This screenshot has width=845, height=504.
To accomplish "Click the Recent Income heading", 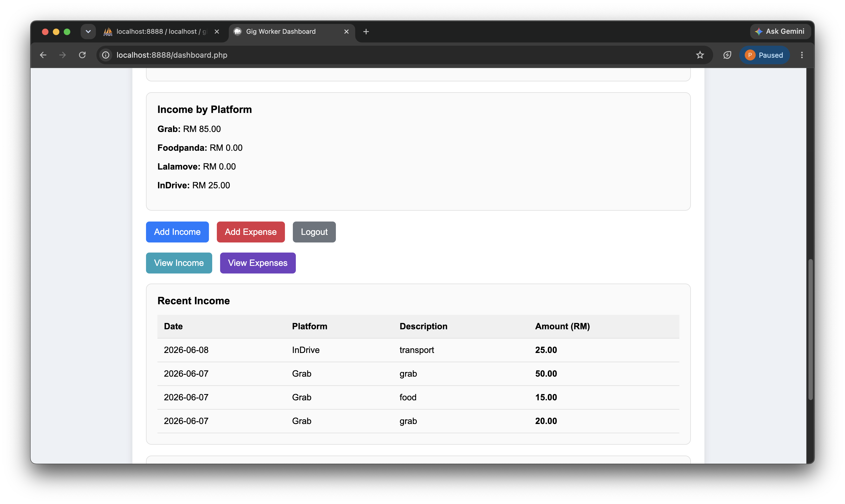I will tap(193, 301).
